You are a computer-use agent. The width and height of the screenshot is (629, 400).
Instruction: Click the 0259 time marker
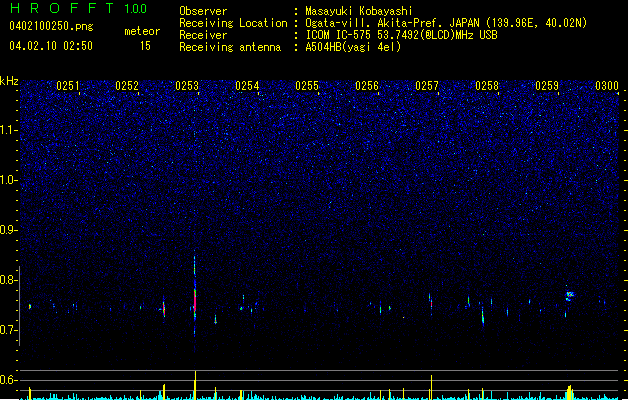[547, 86]
